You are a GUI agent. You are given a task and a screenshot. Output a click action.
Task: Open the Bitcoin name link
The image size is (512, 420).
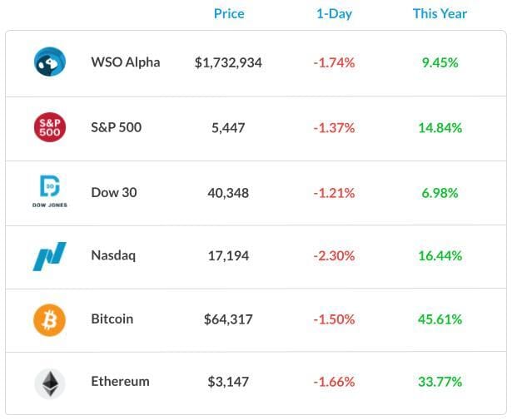[112, 319]
